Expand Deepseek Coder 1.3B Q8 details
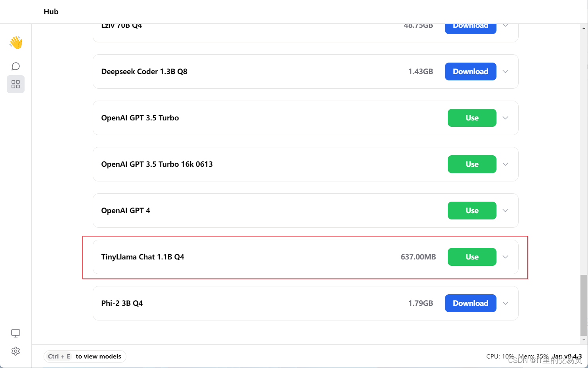The width and height of the screenshot is (588, 368). [505, 71]
